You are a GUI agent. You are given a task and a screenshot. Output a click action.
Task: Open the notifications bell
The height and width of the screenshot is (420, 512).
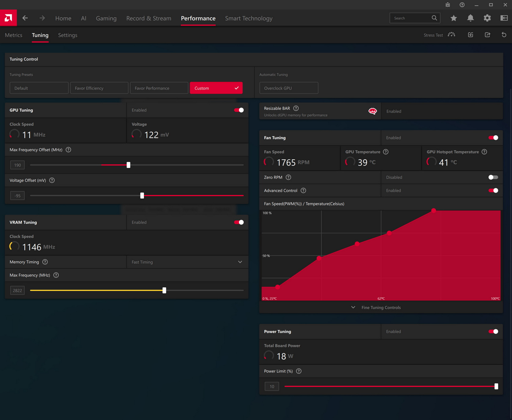coord(470,18)
